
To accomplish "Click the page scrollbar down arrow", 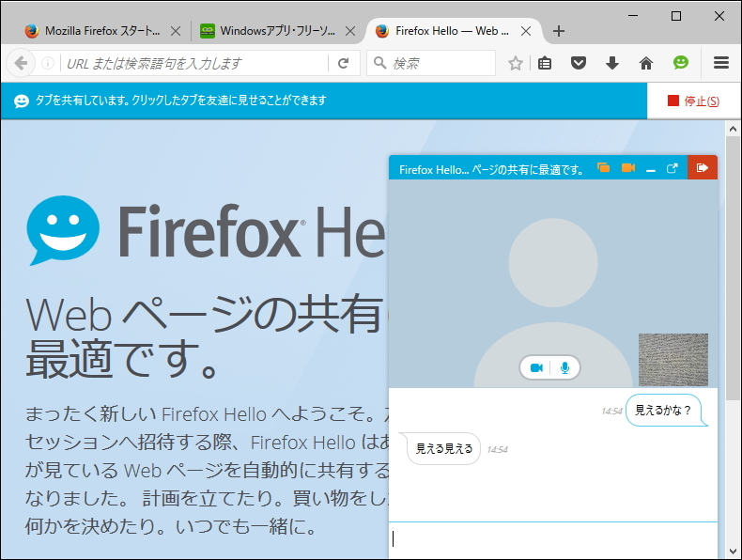I will pyautogui.click(x=733, y=552).
